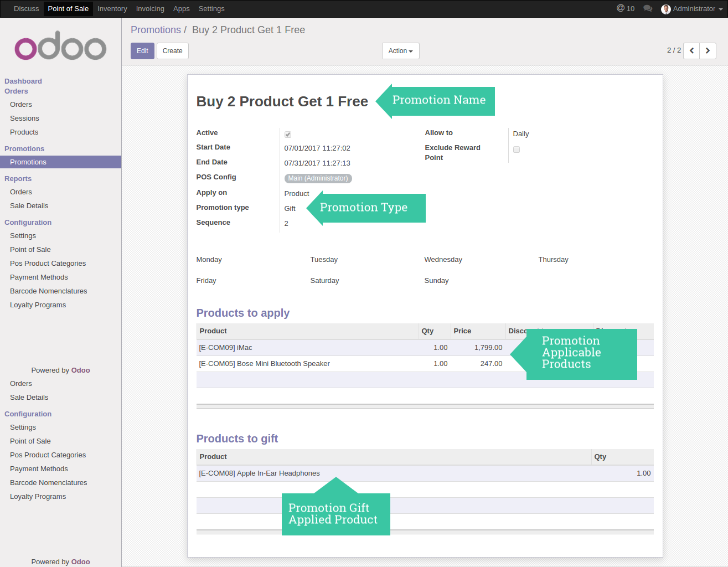Open Settings in top menu bar
Image resolution: width=728 pixels, height=567 pixels.
click(211, 9)
